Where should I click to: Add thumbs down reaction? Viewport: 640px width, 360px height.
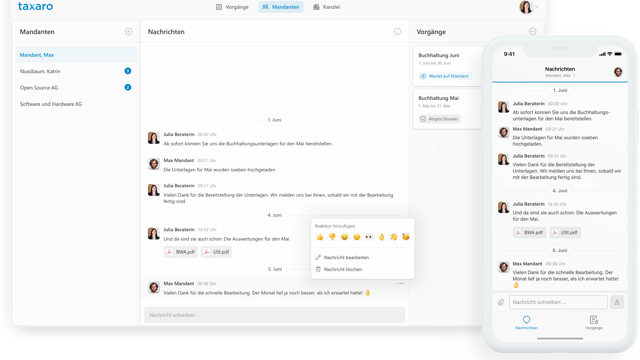point(332,237)
